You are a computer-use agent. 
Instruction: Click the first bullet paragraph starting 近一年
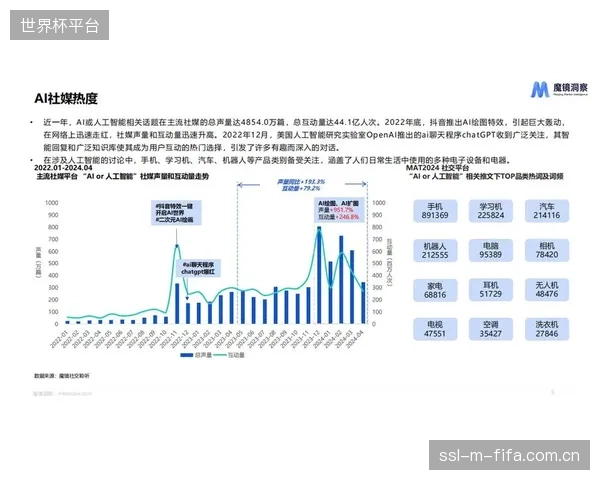306,135
